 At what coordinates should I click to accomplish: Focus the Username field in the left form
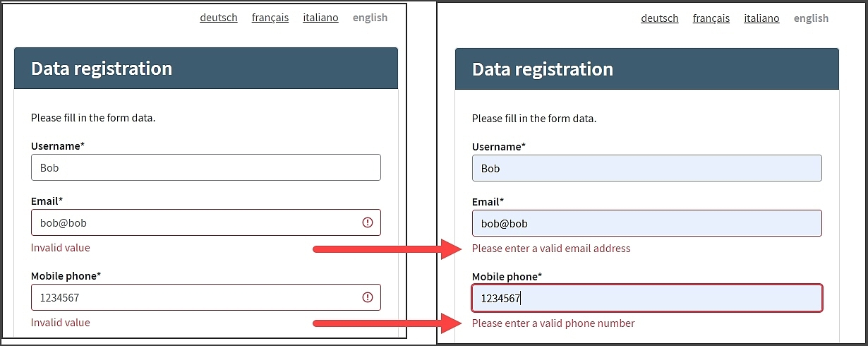click(x=205, y=168)
